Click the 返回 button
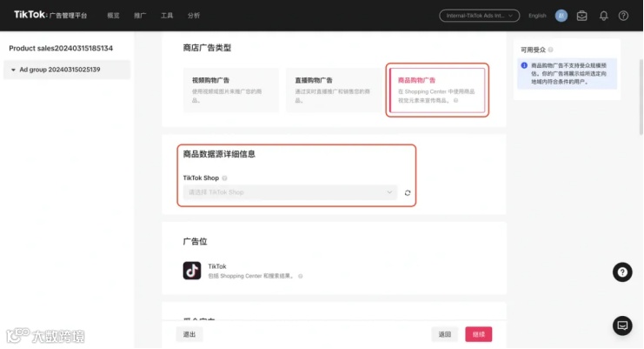Image resolution: width=644 pixels, height=349 pixels. 445,334
